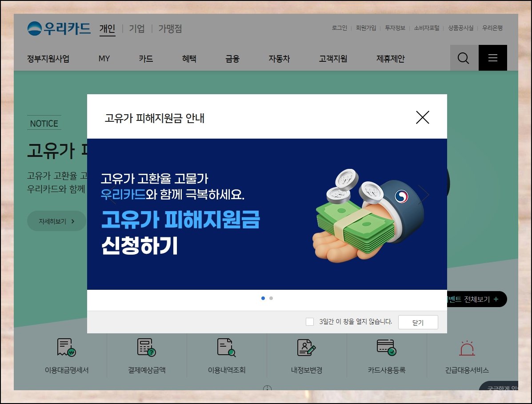The height and width of the screenshot is (404, 532).
Task: Switch to 기업 tab
Action: [137, 28]
